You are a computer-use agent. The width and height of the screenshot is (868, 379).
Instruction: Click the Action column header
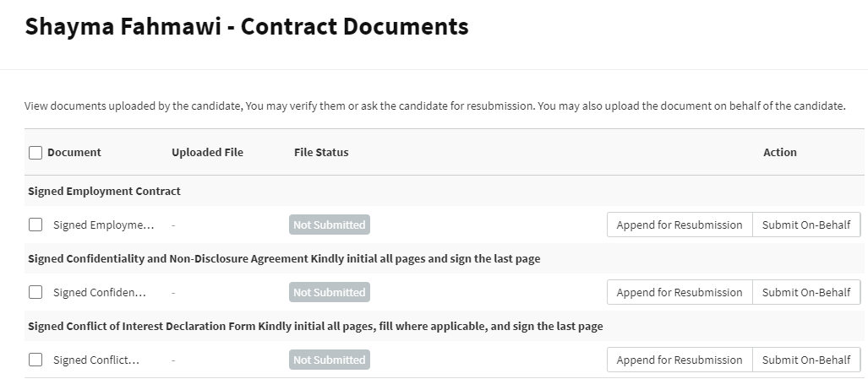(x=779, y=153)
